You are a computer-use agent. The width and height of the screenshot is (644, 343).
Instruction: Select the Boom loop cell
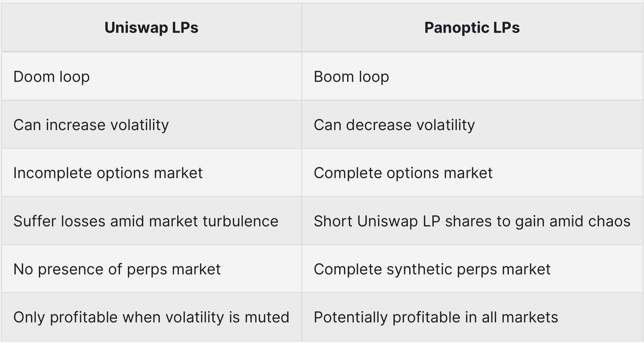[472, 76]
